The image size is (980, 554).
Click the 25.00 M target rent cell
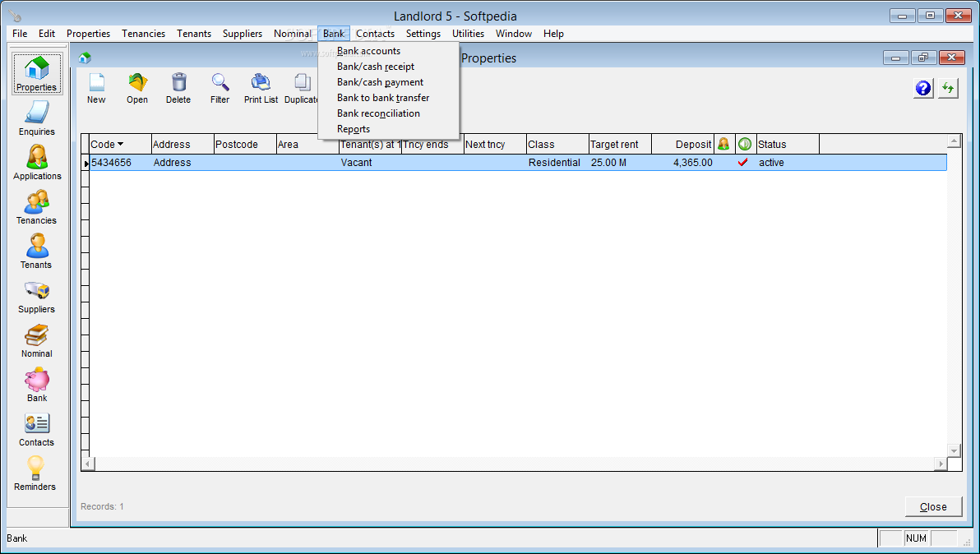pyautogui.click(x=620, y=163)
